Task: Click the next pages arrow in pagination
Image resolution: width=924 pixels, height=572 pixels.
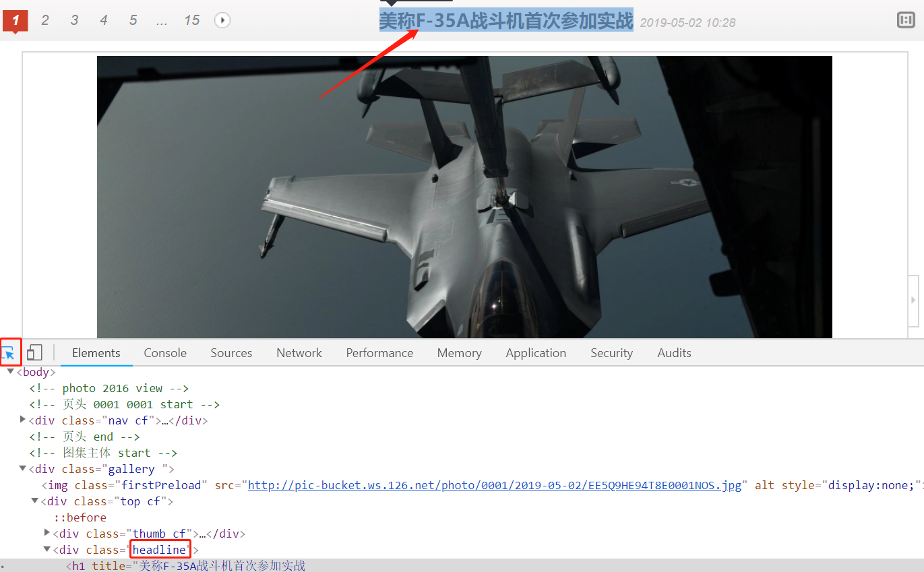Action: pyautogui.click(x=222, y=20)
